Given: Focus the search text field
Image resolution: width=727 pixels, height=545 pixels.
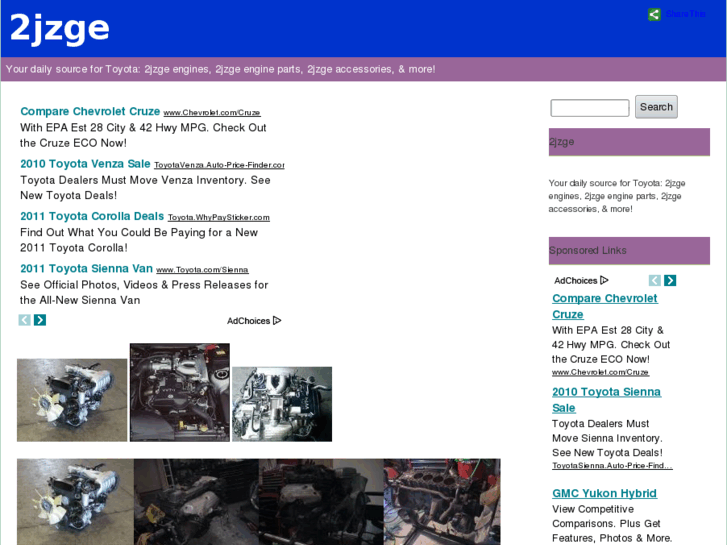Looking at the screenshot, I should pyautogui.click(x=590, y=108).
